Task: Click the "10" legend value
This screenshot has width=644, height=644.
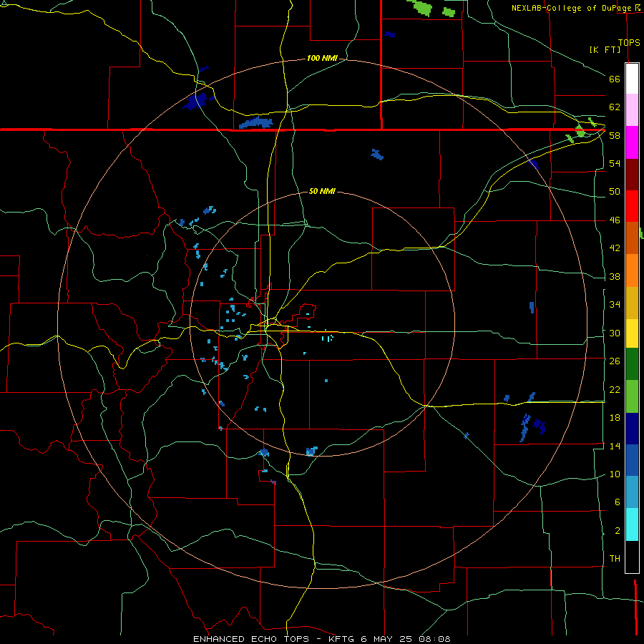Action: tap(615, 474)
